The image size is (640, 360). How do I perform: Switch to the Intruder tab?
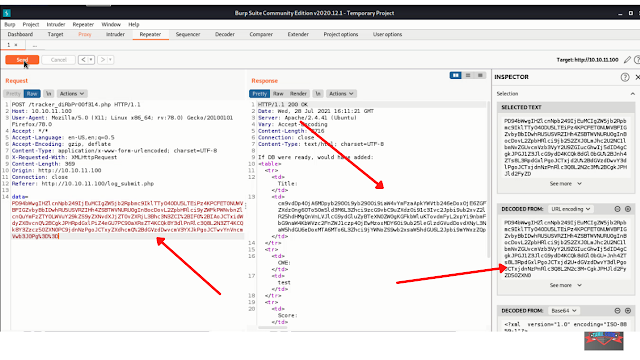click(116, 34)
